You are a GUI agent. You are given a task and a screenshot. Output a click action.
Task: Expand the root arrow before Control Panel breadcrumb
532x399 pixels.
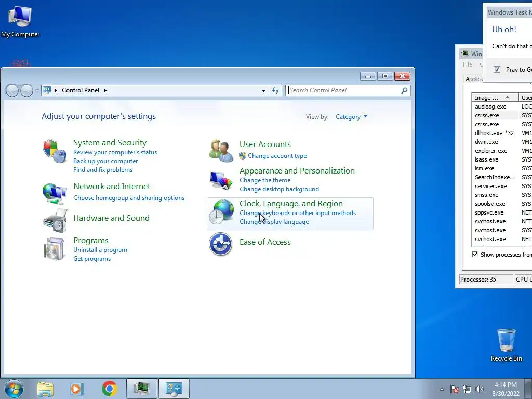56,90
